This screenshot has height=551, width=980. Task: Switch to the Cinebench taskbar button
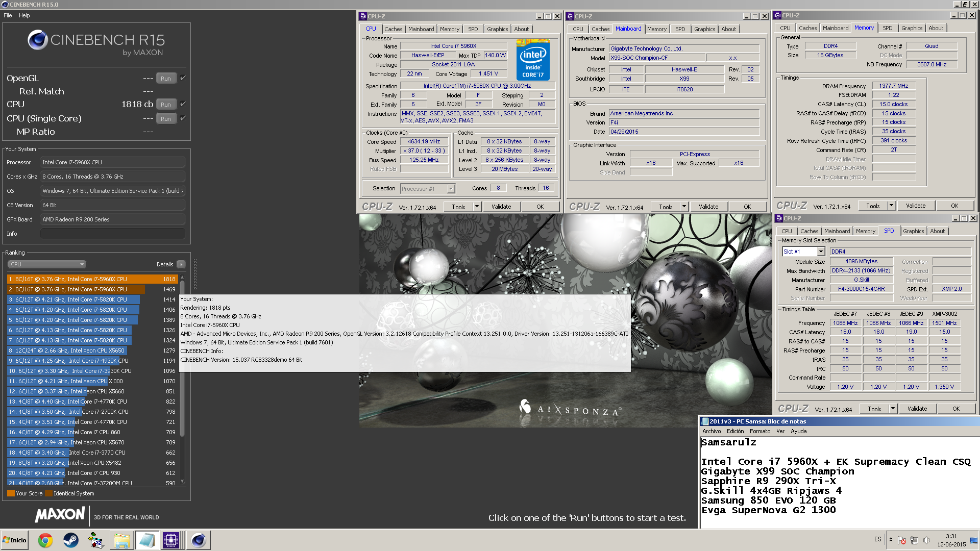click(x=198, y=540)
